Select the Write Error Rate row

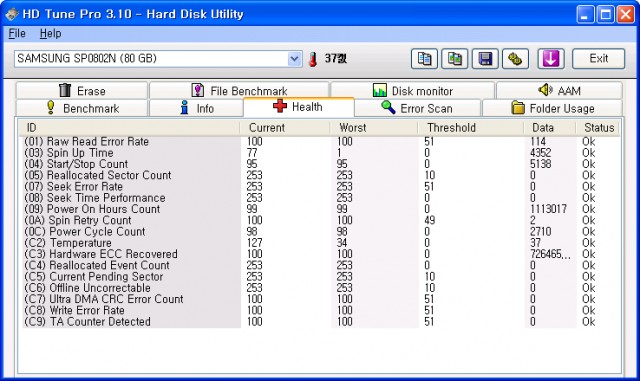[320, 310]
